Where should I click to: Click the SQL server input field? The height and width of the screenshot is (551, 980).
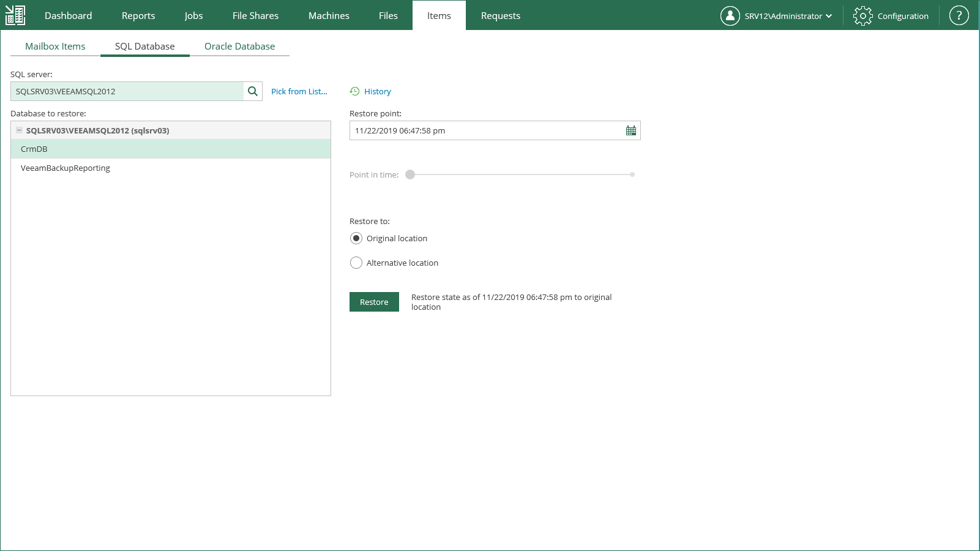[x=127, y=91]
